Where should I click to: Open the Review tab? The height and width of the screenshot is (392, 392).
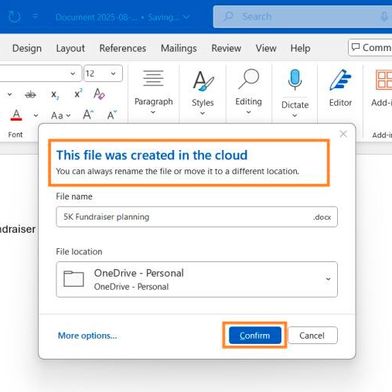(226, 48)
